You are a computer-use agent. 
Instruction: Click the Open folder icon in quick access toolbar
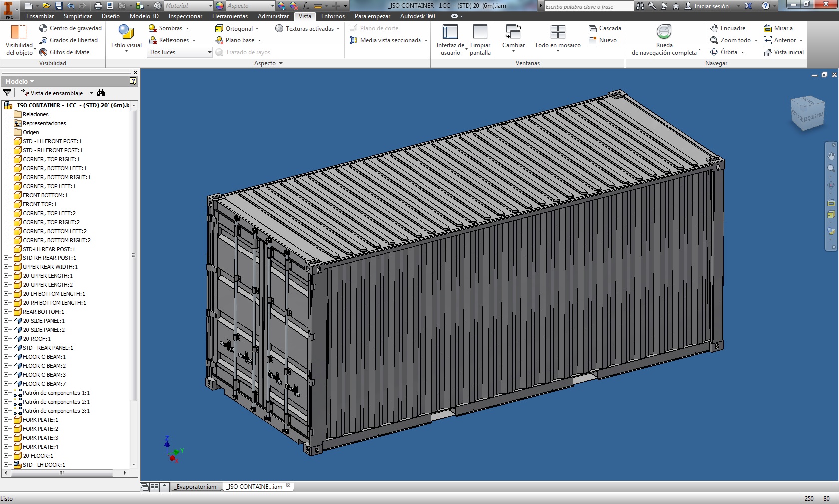point(46,6)
